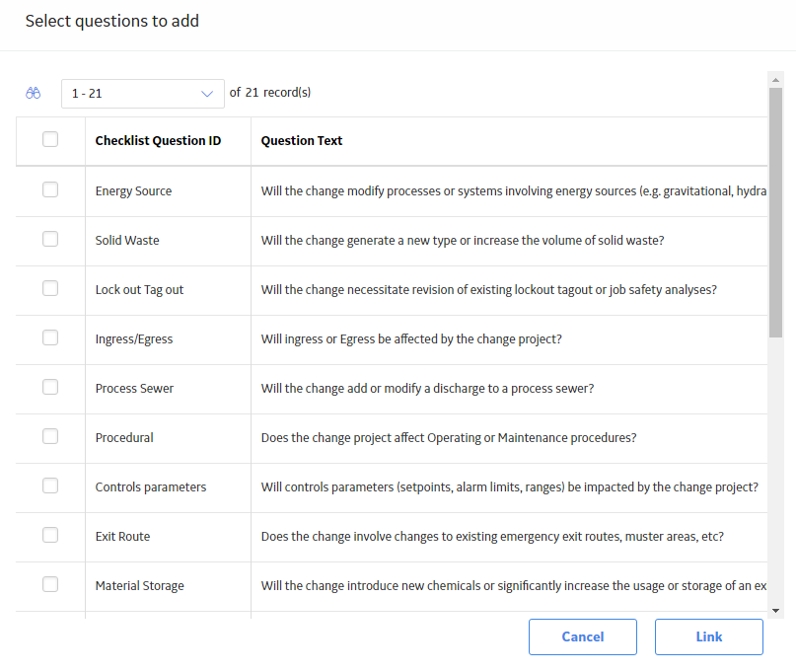
Task: Click the vertical scrollbar thumb
Action: pos(775,213)
